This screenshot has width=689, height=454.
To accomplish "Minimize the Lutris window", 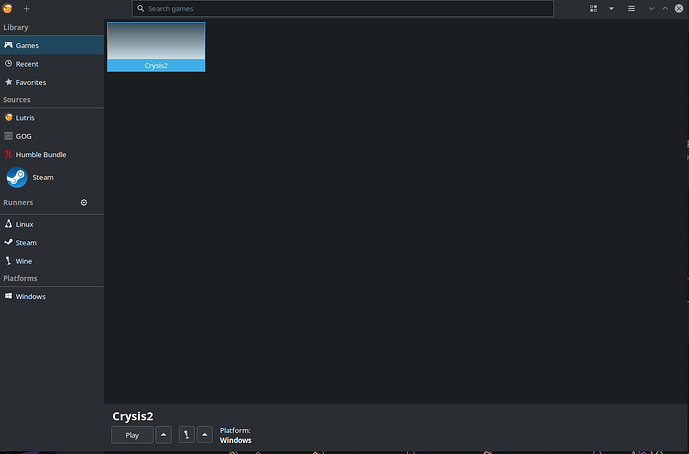I will (651, 8).
